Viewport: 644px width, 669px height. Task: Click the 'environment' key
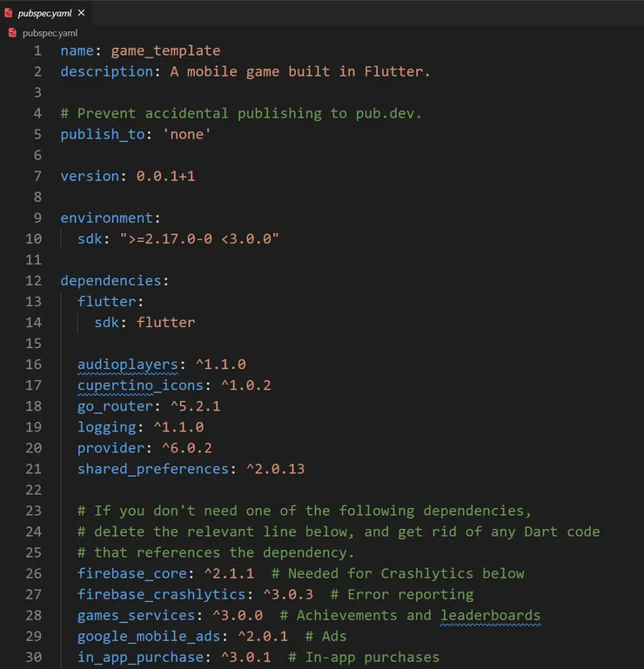pos(107,218)
